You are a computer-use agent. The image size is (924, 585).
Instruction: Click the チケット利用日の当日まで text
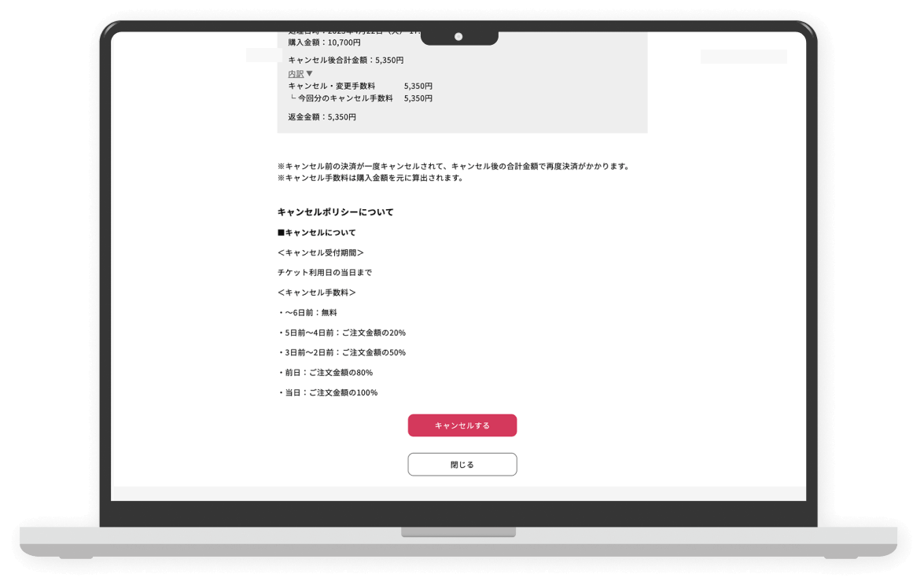coord(325,273)
